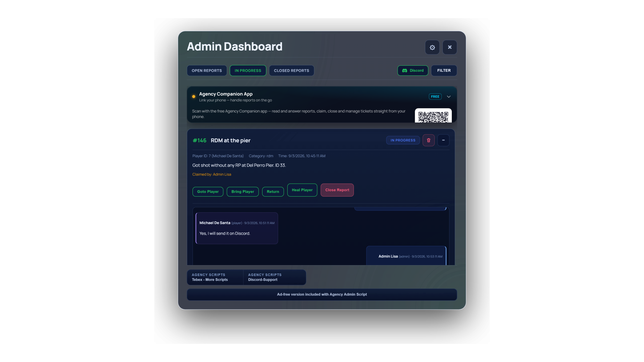
Task: Click the Bring Player button
Action: pos(243,191)
